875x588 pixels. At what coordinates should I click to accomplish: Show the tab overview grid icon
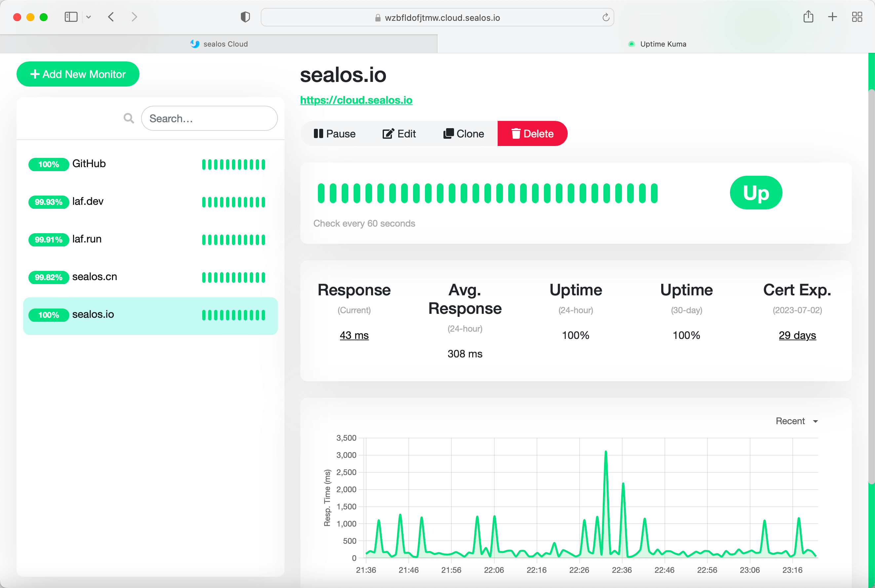point(857,17)
